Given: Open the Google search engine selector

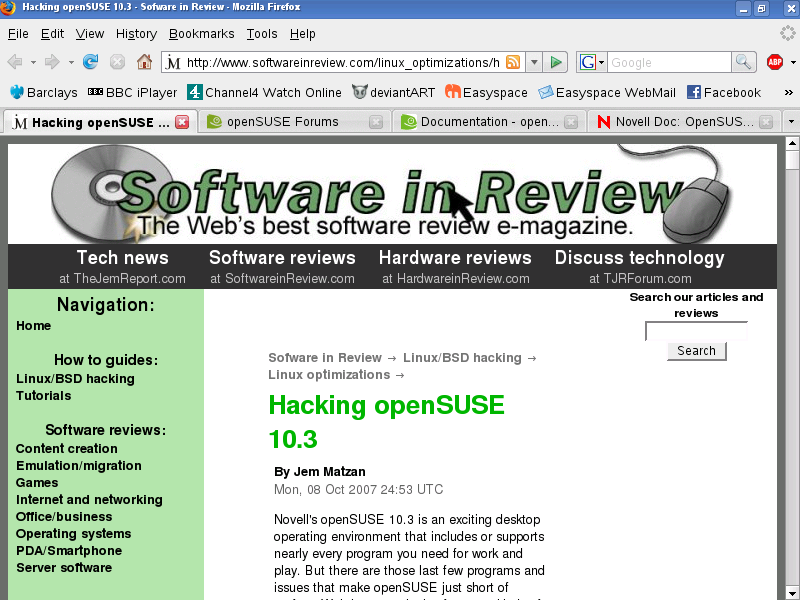Looking at the screenshot, I should click(x=592, y=62).
